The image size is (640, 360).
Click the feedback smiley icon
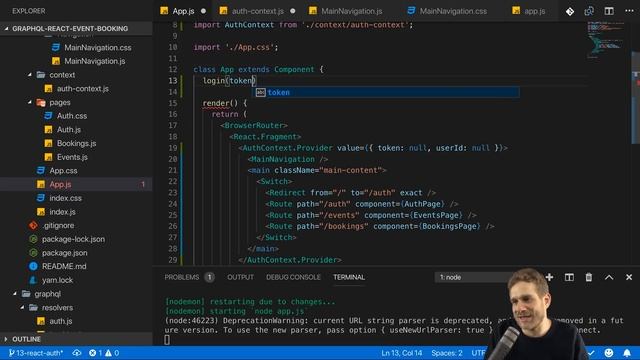609,353
